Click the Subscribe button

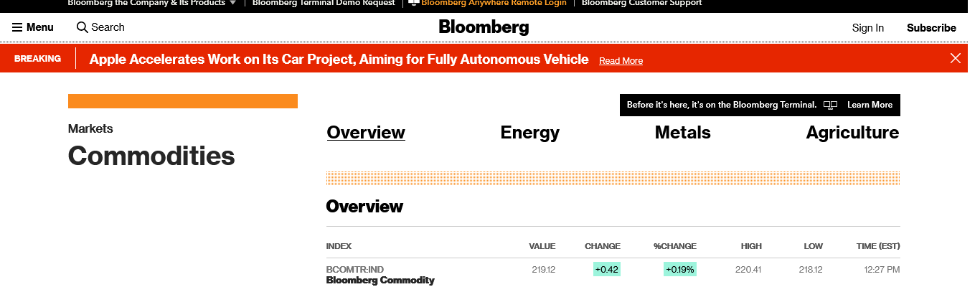point(931,28)
